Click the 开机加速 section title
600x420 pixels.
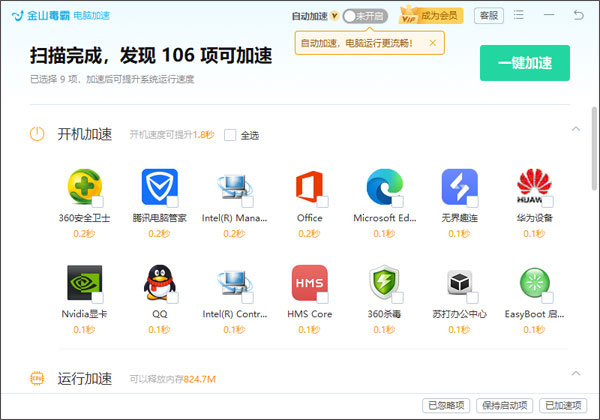tap(85, 134)
